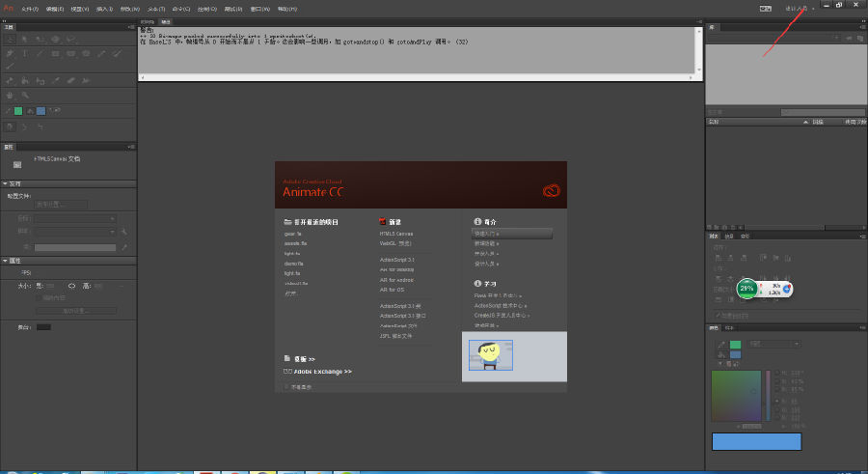This screenshot has height=474, width=868.
Task: Select the Line tool
Action: pyautogui.click(x=40, y=54)
